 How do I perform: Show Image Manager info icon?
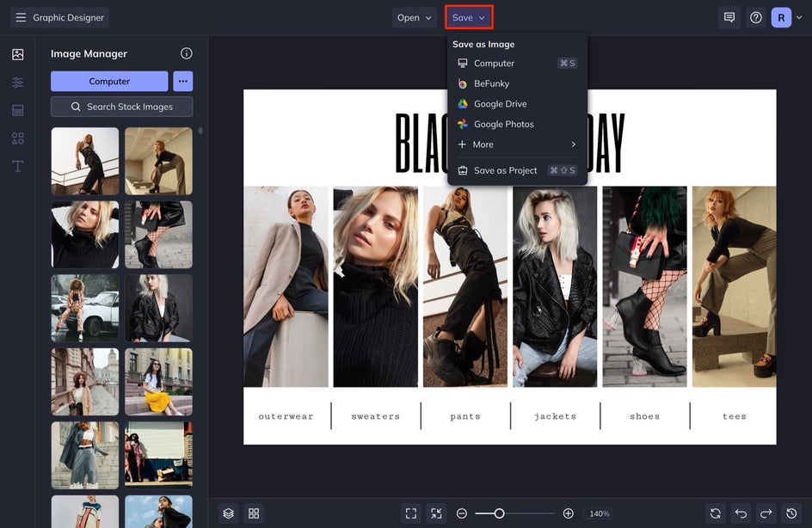[187, 53]
